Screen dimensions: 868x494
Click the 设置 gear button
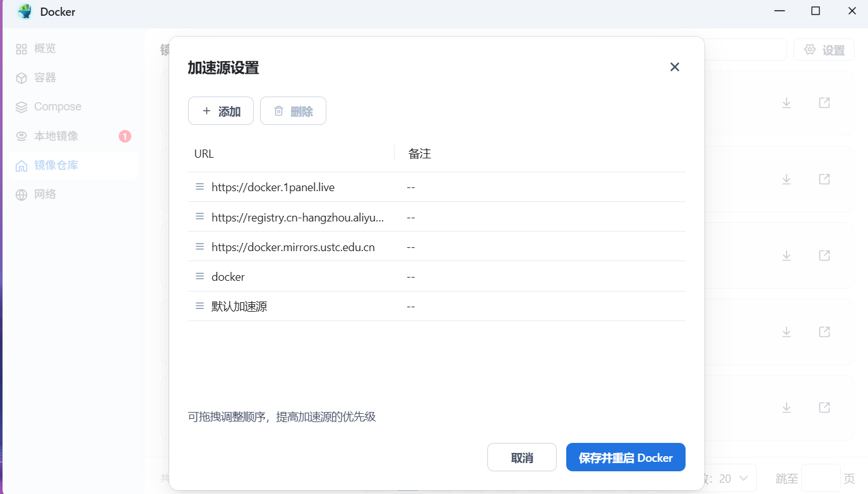[x=824, y=50]
